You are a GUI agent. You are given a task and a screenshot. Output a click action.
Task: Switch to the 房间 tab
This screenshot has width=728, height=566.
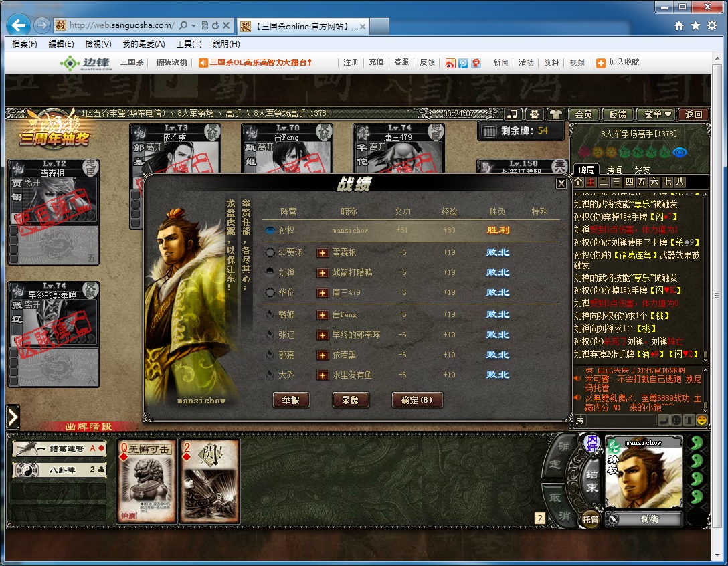point(614,170)
